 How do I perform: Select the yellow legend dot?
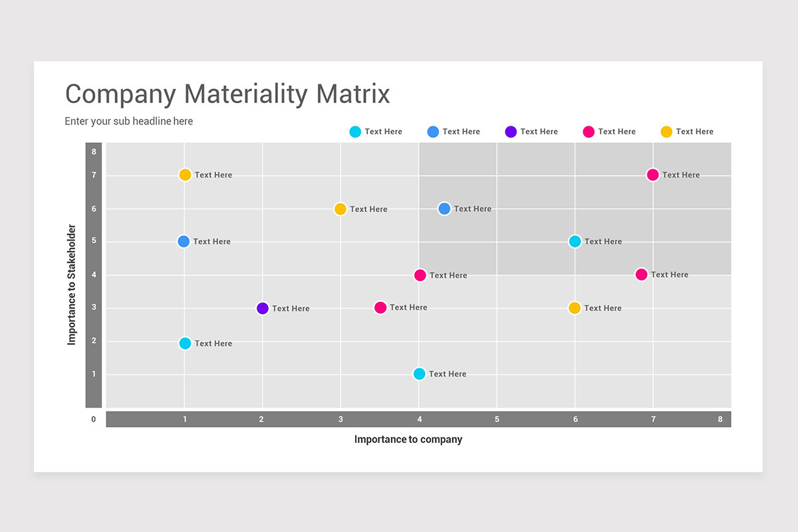tap(666, 132)
